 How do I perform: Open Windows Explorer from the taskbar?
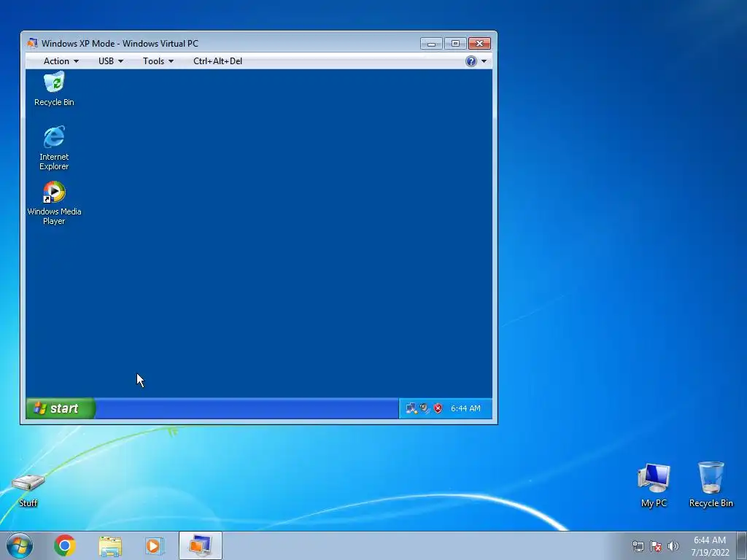point(110,545)
